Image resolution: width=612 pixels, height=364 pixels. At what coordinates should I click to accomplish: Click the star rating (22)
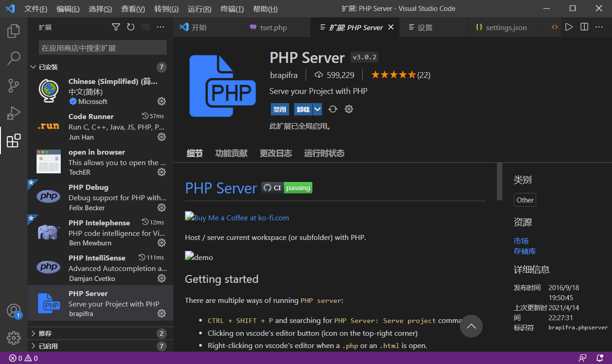click(x=401, y=75)
